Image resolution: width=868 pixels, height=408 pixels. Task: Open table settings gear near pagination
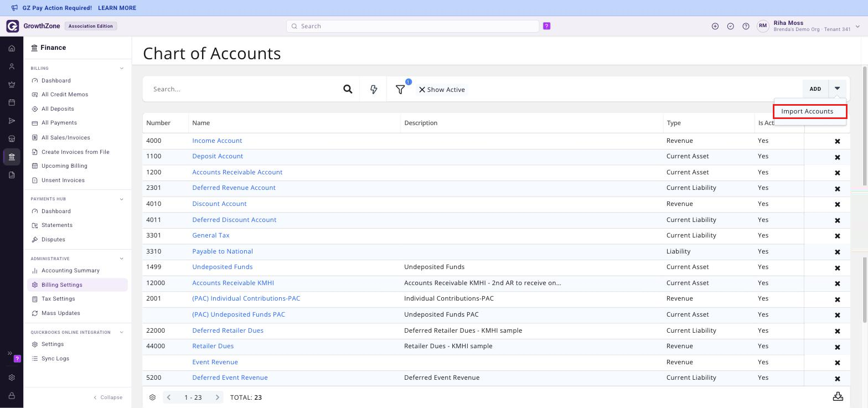(x=152, y=397)
